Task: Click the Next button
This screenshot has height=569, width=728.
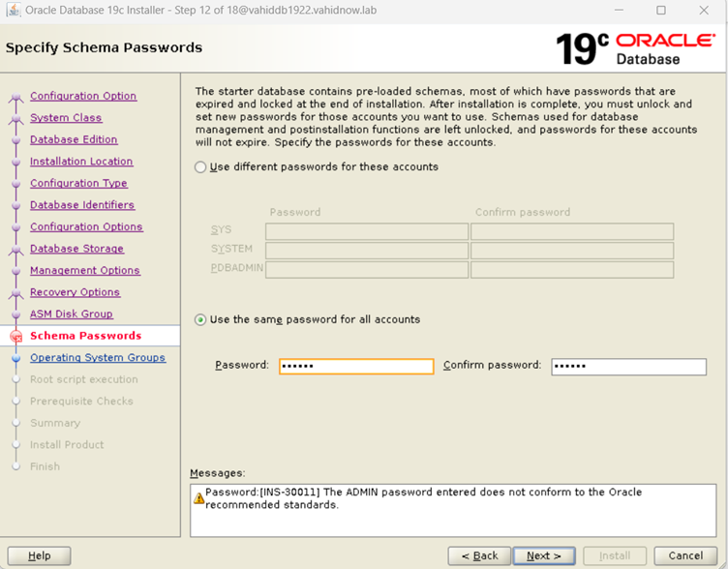Action: click(544, 555)
